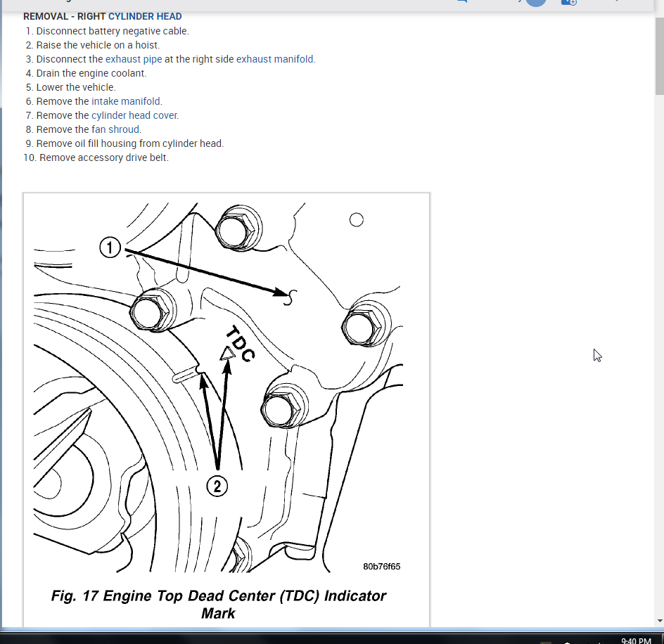Click the scrollbar down arrow
Image resolution: width=664 pixels, height=644 pixels.
(x=659, y=621)
